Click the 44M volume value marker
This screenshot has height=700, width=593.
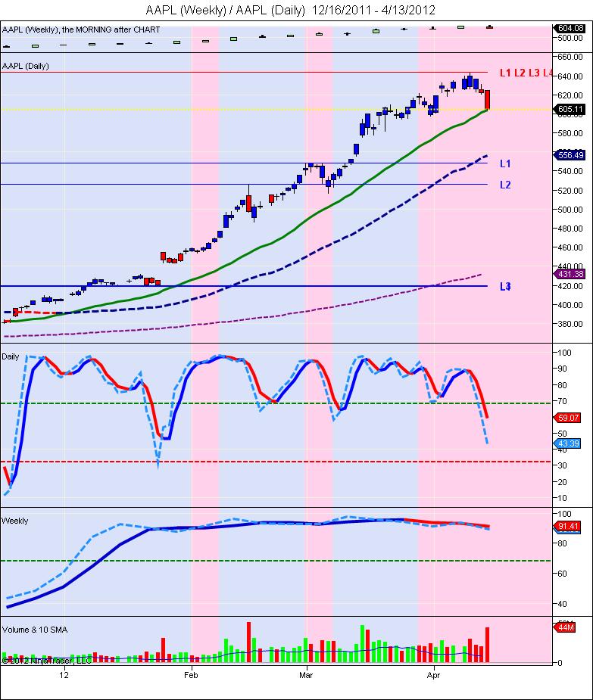(565, 627)
